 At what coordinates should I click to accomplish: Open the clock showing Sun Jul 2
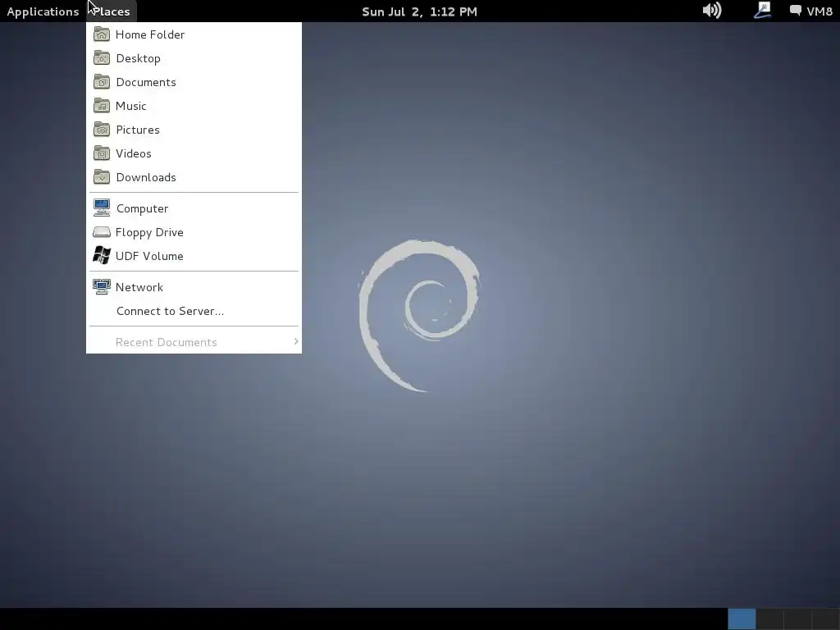pos(419,11)
